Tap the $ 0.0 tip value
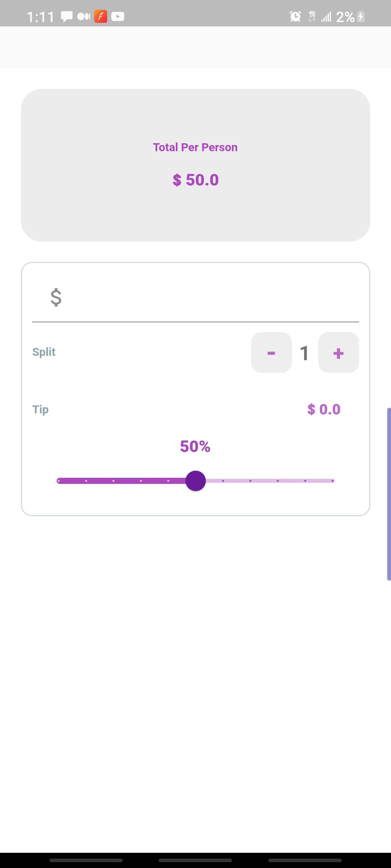The width and height of the screenshot is (391, 868). pyautogui.click(x=324, y=409)
